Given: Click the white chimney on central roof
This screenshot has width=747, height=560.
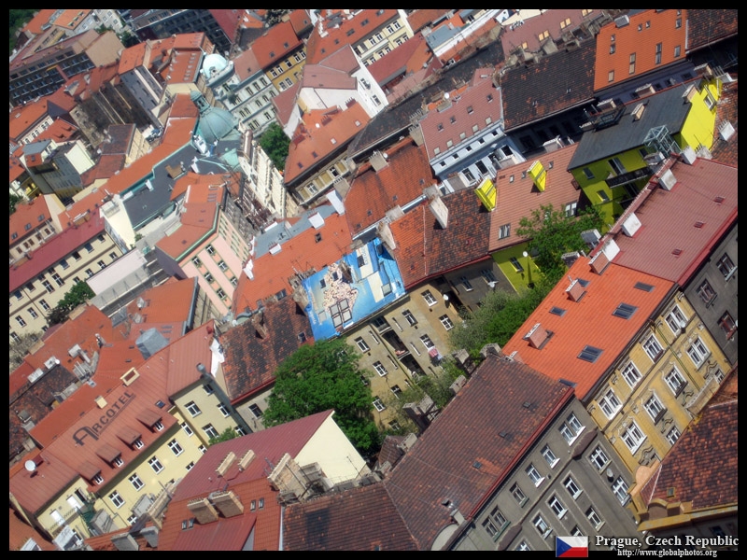Looking at the screenshot, I should coord(438,211).
